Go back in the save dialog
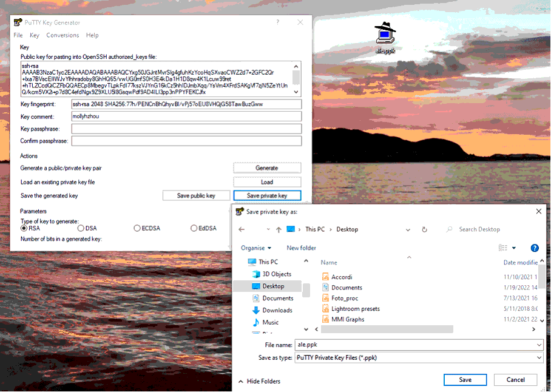This screenshot has height=392, width=551. tap(242, 229)
